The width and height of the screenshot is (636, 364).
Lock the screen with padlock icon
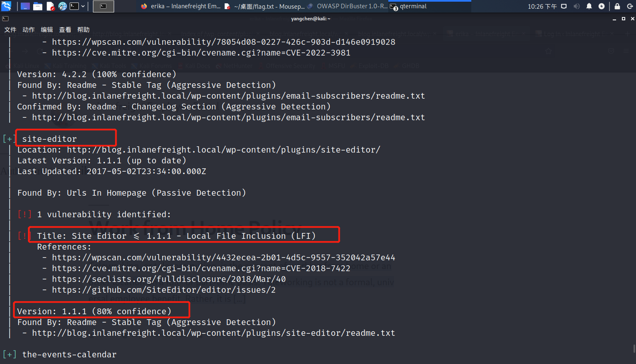(x=617, y=6)
